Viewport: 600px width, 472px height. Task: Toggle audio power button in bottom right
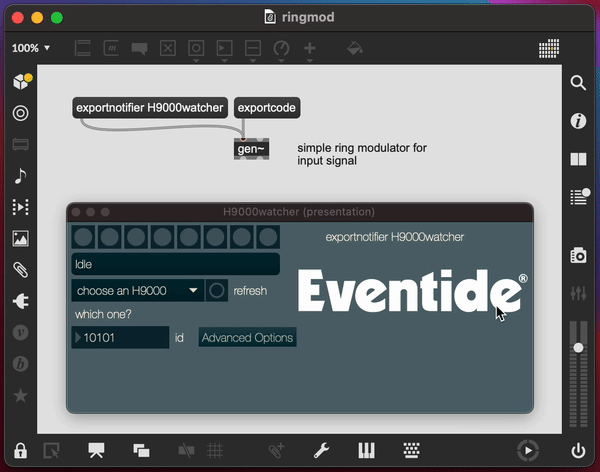pyautogui.click(x=578, y=451)
